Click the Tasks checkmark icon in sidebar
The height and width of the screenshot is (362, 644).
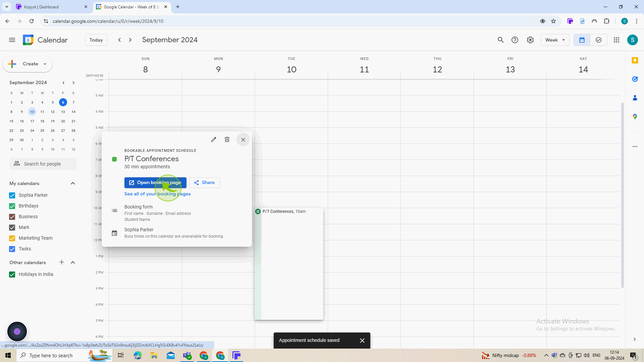tap(12, 248)
